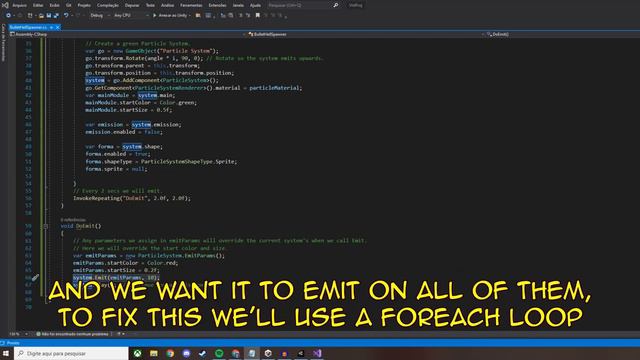Open the Any CPU platform dropdown
Viewport: 640px width, 360px height.
[131, 16]
